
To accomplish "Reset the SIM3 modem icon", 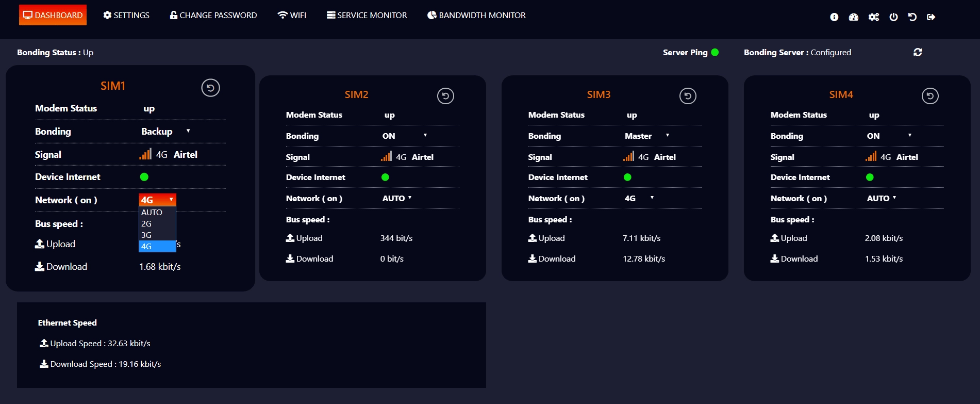I will 688,96.
